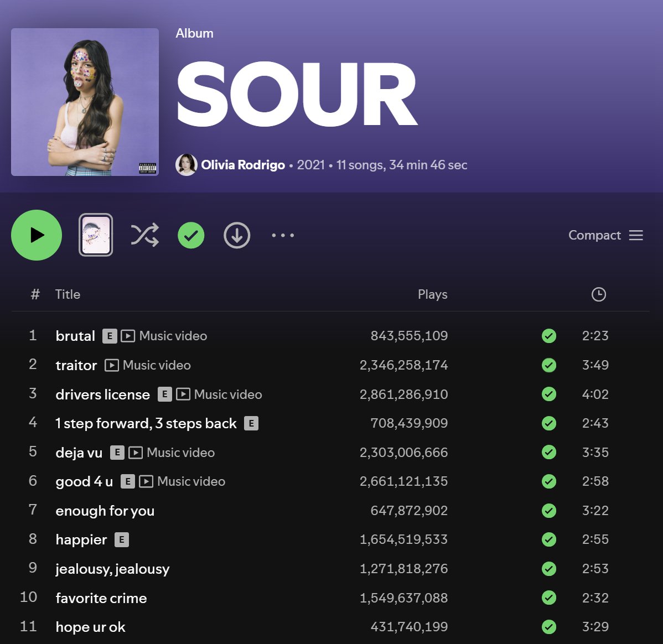Click the SOUR album cover art
This screenshot has width=663, height=644.
click(x=85, y=102)
